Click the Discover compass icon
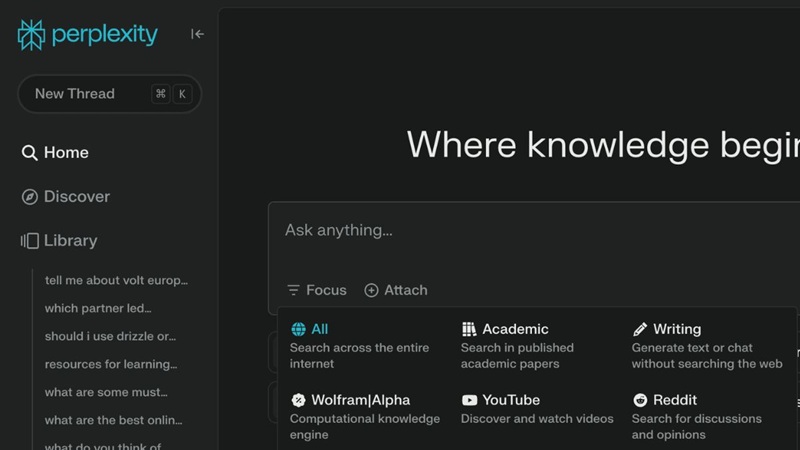This screenshot has width=800, height=450. point(30,197)
